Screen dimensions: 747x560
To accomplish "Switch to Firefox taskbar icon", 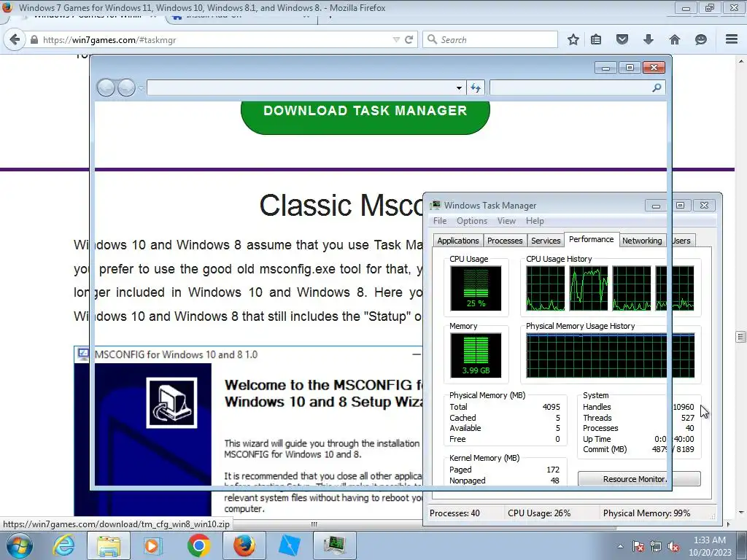I will click(244, 545).
